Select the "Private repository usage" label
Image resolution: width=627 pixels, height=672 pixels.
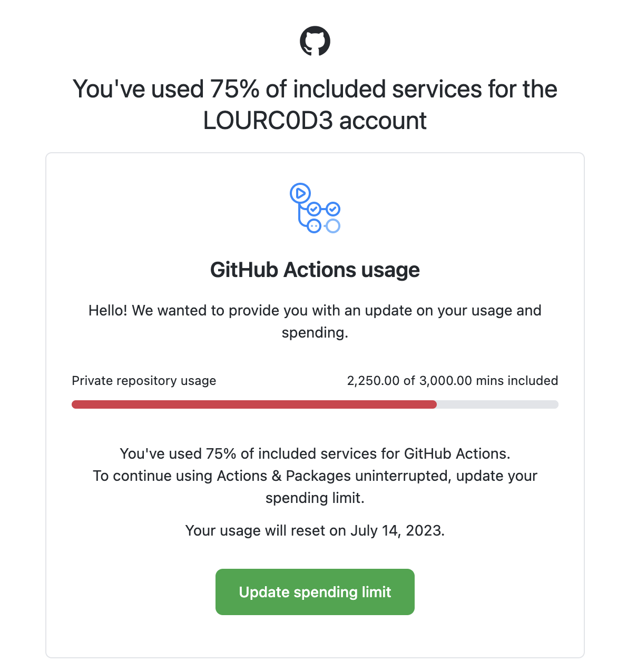(x=144, y=381)
